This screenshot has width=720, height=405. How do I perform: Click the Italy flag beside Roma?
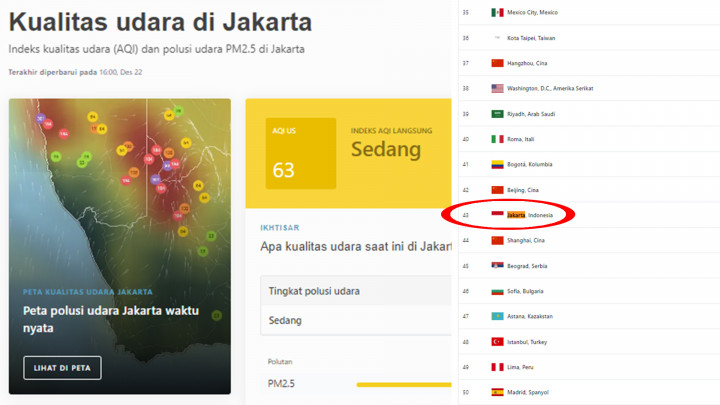[497, 139]
